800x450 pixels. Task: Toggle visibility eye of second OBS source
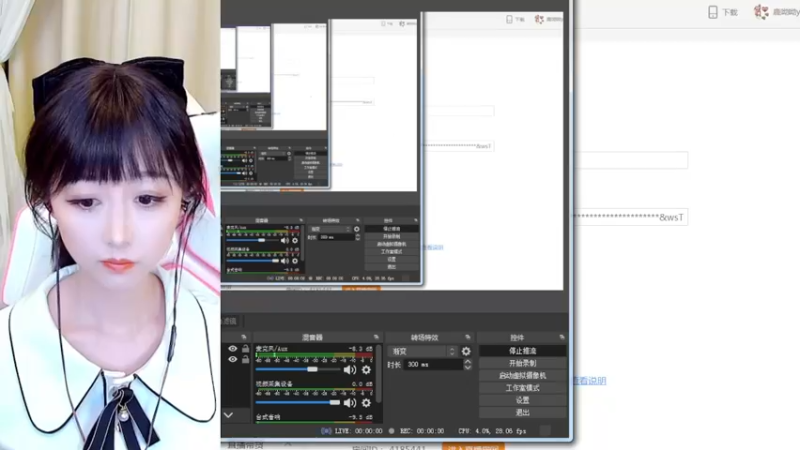(x=233, y=360)
